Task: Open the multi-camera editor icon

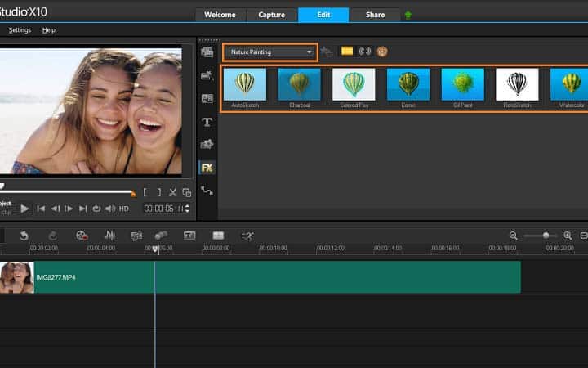Action: (x=218, y=236)
